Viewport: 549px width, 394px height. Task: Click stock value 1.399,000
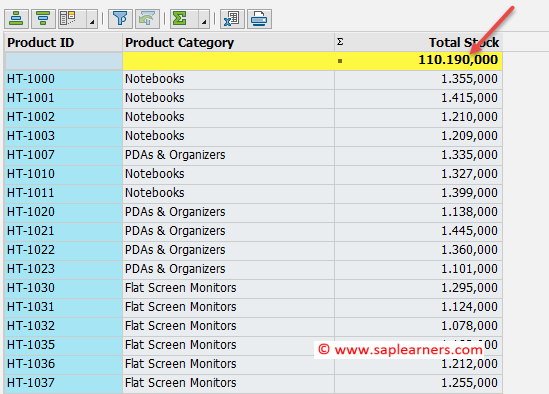tap(469, 193)
